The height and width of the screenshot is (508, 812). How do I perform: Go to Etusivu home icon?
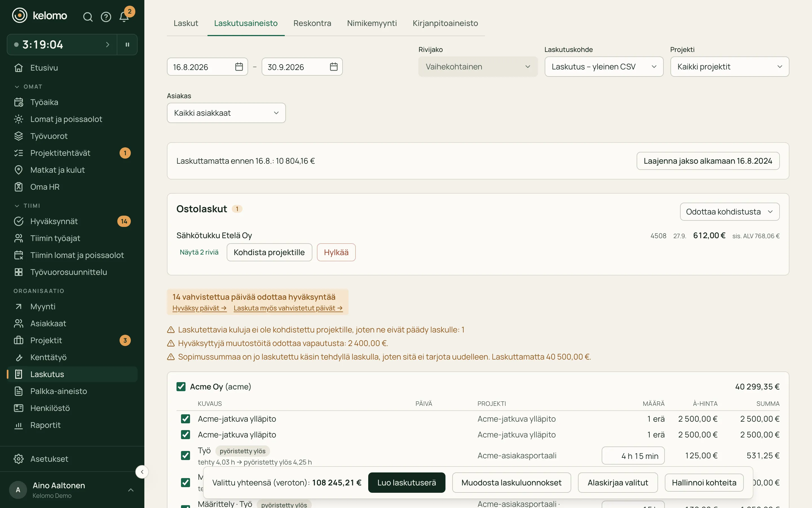(x=19, y=67)
